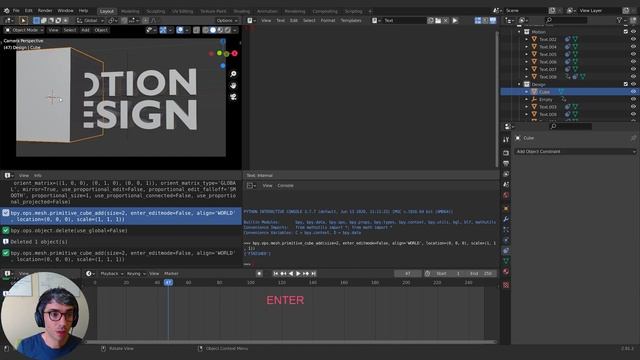Switch to the Scripting workspace tab
This screenshot has height=360, width=640.
coord(353,11)
